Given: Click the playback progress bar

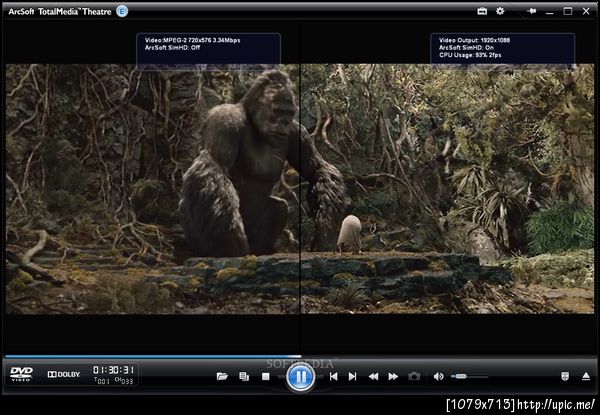Looking at the screenshot, I should point(300,356).
